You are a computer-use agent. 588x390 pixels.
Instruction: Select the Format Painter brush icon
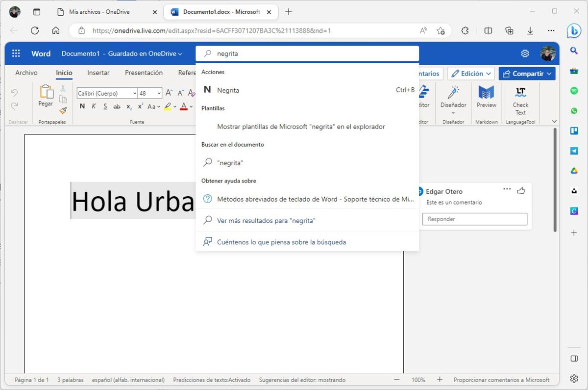[63, 111]
